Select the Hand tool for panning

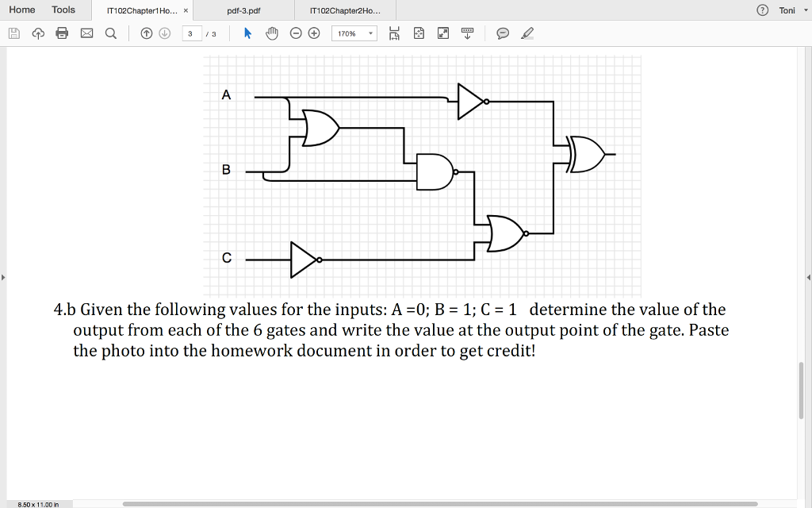(x=270, y=33)
